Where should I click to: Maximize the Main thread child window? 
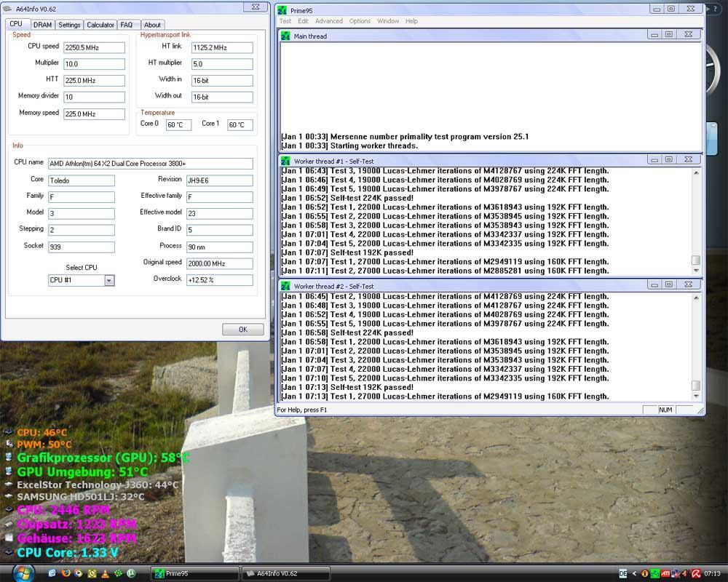pos(668,34)
